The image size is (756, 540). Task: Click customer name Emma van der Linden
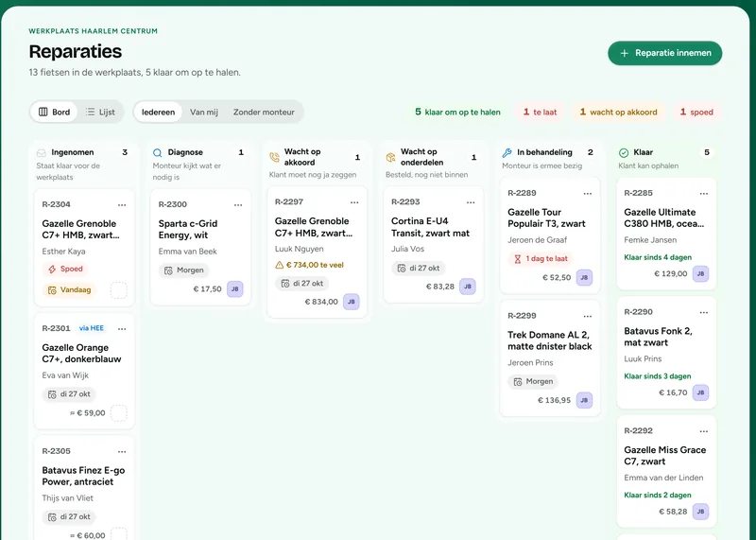pos(663,478)
